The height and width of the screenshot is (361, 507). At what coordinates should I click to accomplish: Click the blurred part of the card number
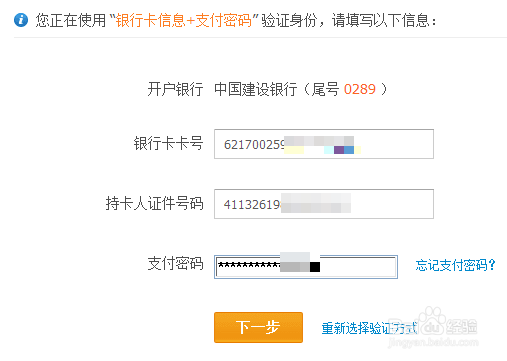(x=322, y=145)
